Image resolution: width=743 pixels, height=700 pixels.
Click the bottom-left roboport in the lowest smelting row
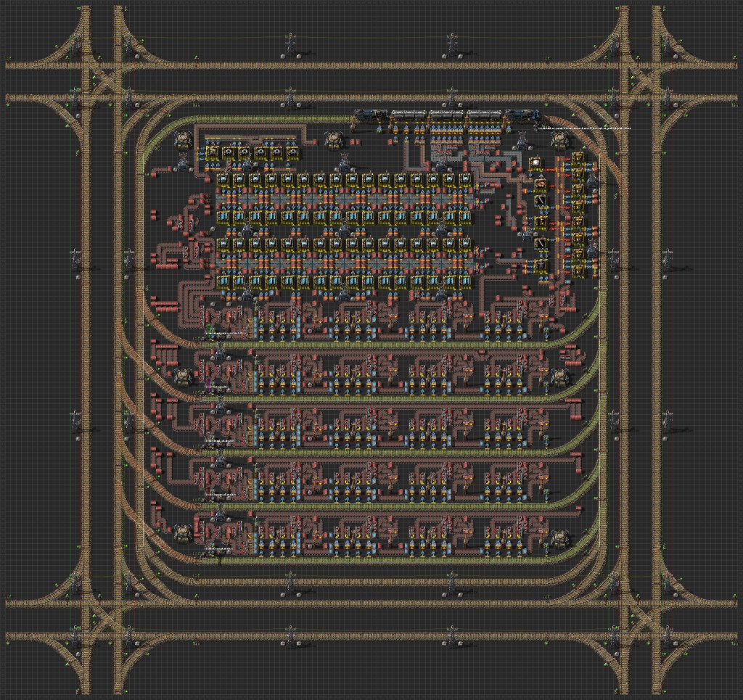point(182,533)
